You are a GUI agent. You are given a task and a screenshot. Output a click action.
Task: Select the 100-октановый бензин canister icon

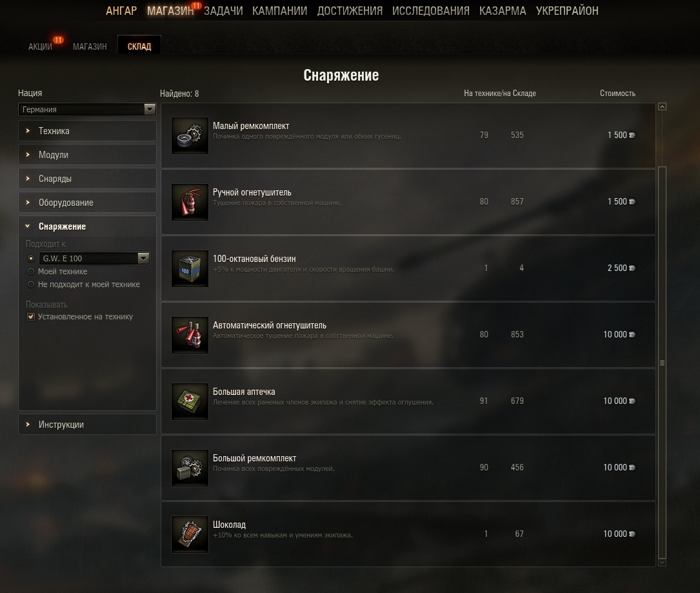pos(190,268)
